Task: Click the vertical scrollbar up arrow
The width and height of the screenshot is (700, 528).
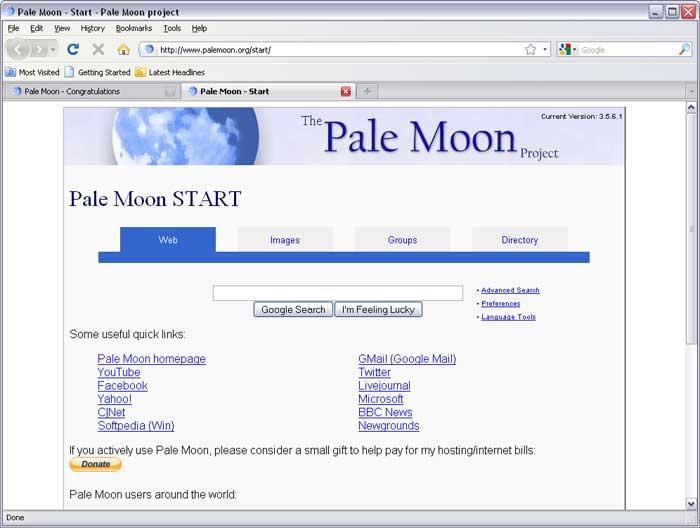Action: coord(691,107)
